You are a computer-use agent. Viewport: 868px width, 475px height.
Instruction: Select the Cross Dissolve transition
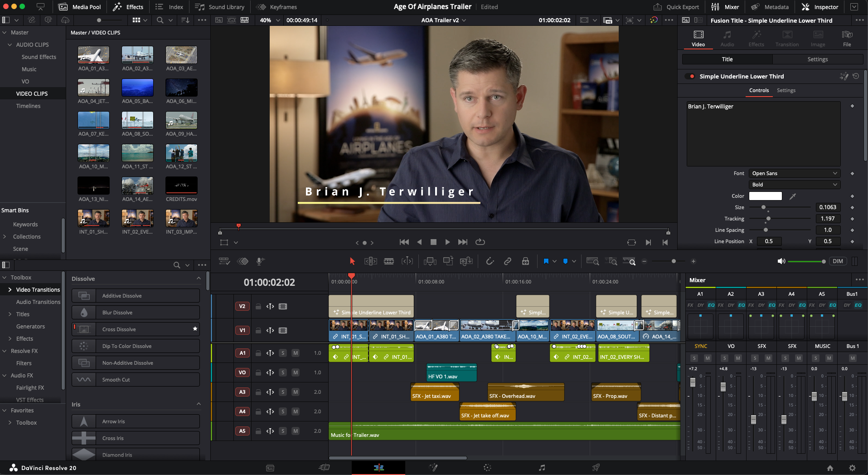click(x=136, y=329)
